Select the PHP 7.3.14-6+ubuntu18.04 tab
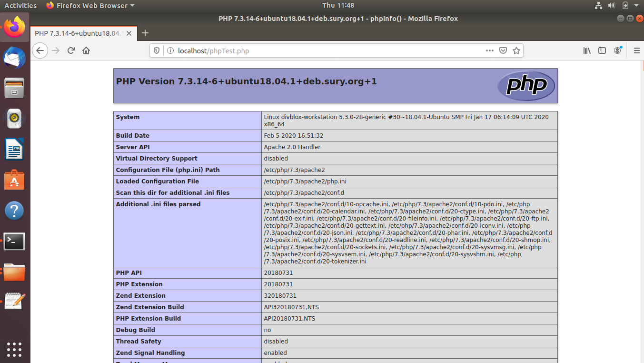644x363 pixels. 84,33
